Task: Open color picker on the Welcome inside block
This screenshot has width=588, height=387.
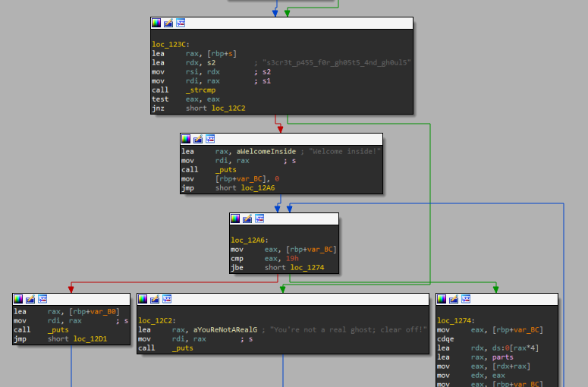Action: 186,140
